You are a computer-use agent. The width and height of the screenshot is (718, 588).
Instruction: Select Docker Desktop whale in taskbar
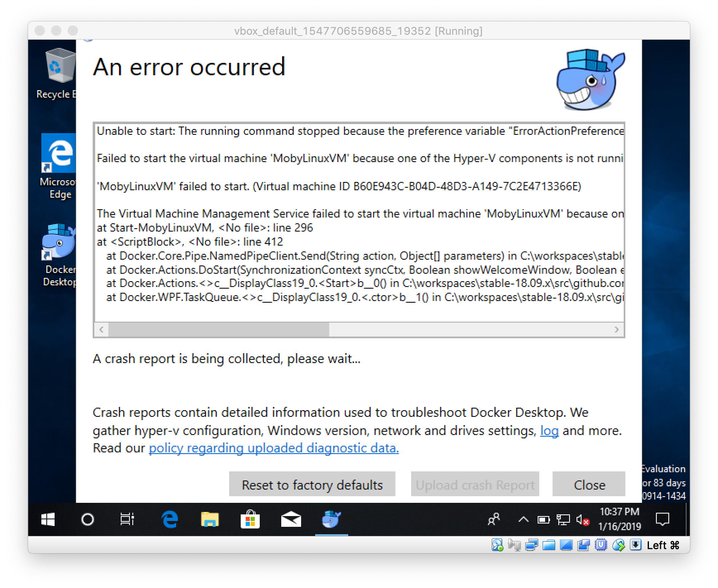[331, 519]
